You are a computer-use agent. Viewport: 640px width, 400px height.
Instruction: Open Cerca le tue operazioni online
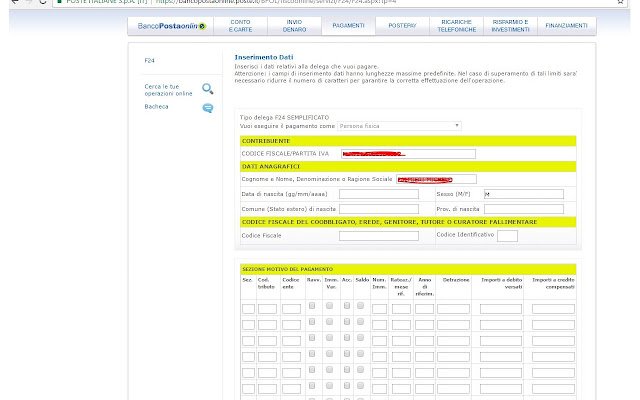pyautogui.click(x=168, y=90)
